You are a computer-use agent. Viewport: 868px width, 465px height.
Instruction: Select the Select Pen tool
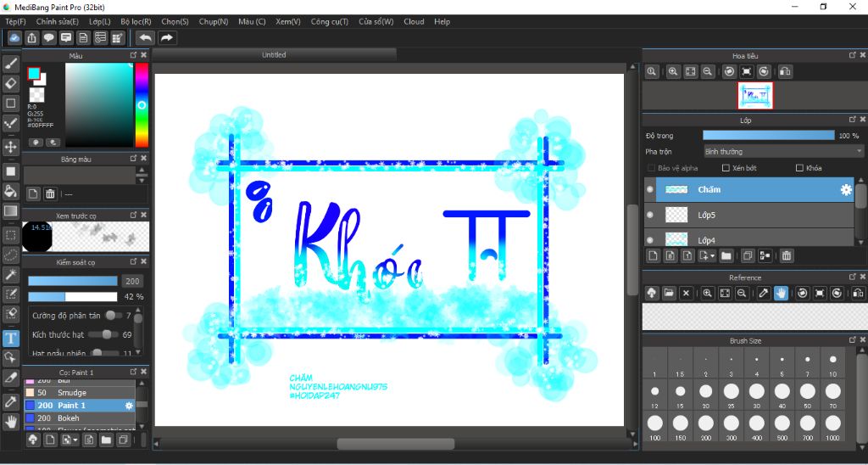pyautogui.click(x=10, y=294)
